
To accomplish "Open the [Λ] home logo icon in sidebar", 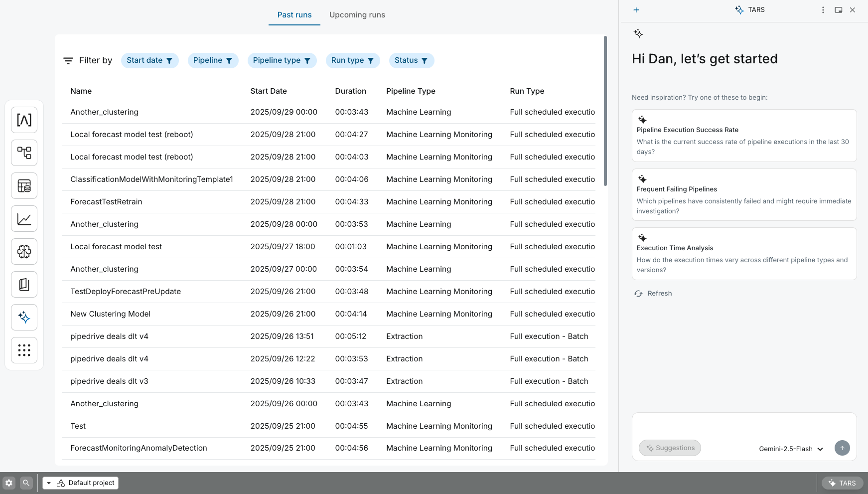I will [24, 120].
